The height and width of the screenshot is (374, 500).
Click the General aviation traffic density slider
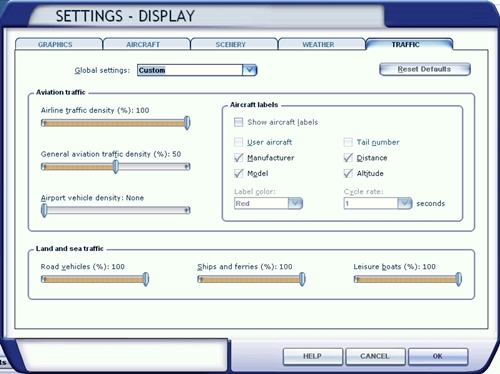click(x=115, y=166)
